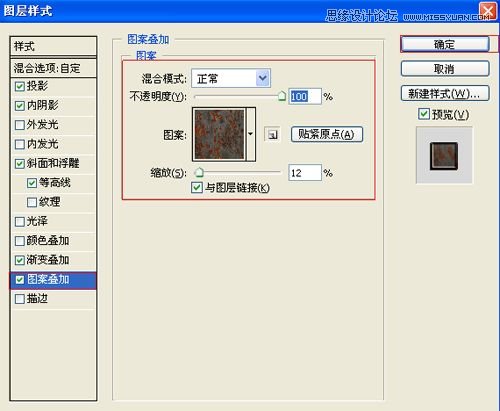
Task: Open 颜色叠加 settings panel
Action: (48, 240)
